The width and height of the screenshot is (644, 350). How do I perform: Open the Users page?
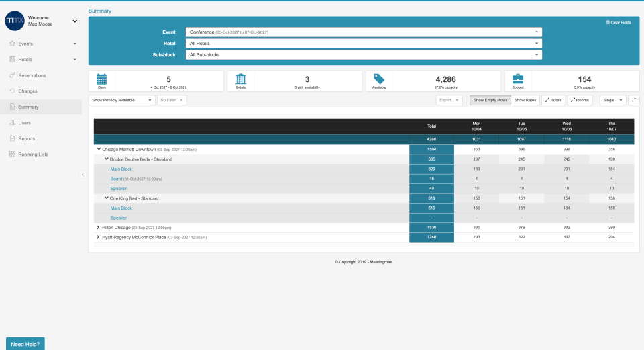coord(25,123)
